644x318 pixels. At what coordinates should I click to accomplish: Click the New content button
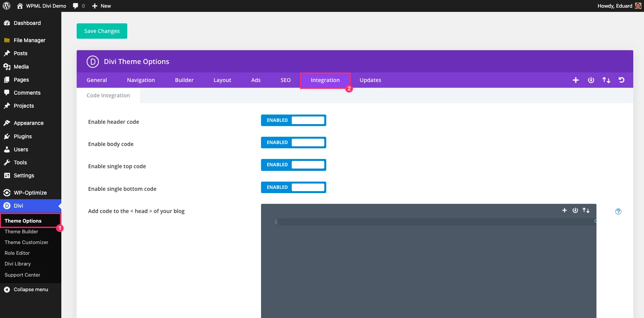[102, 6]
